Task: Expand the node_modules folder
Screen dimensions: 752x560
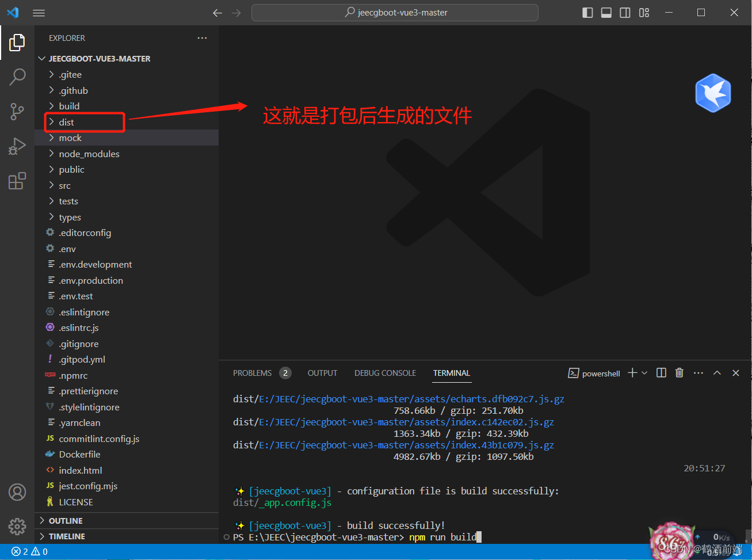Action: click(127, 154)
